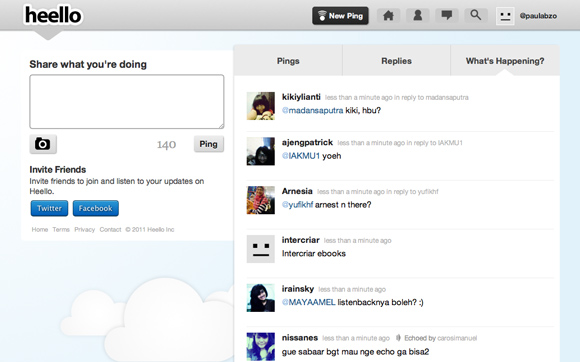
Task: Click the heello logo
Action: [x=53, y=15]
